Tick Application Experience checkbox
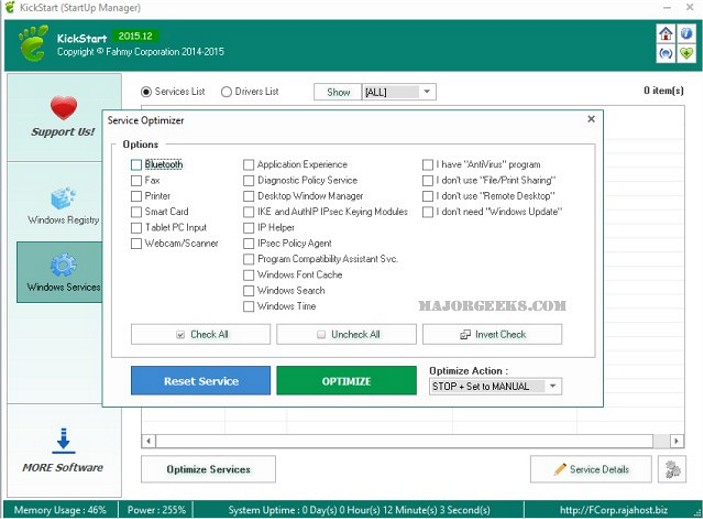703x519 pixels. [248, 165]
